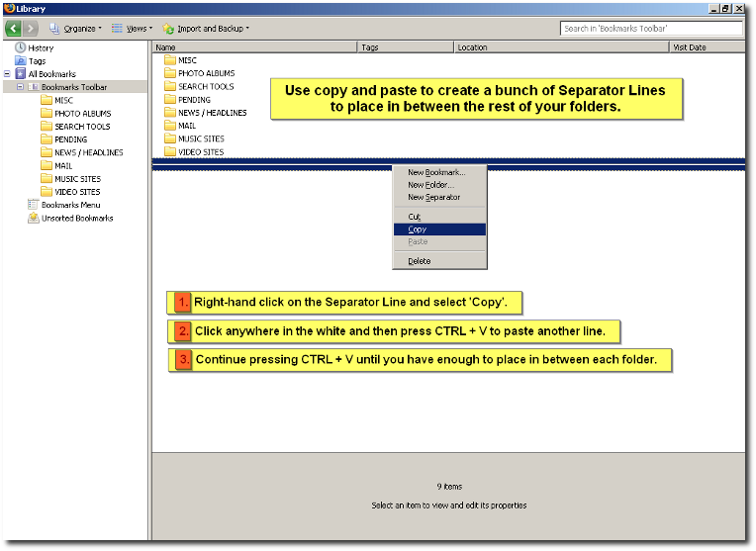Click the MISC folder icon in list
Screen dimensions: 756x551
(x=170, y=60)
